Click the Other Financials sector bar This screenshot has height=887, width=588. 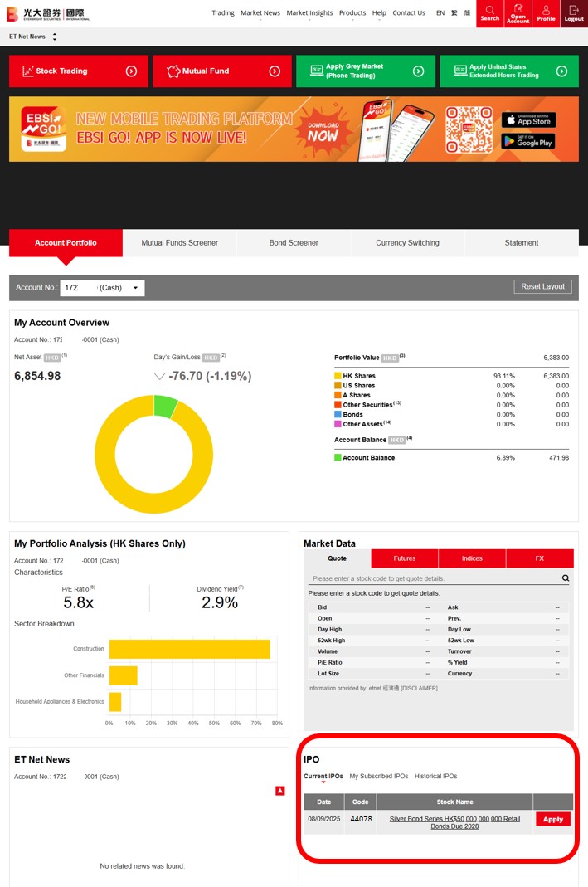(x=124, y=675)
